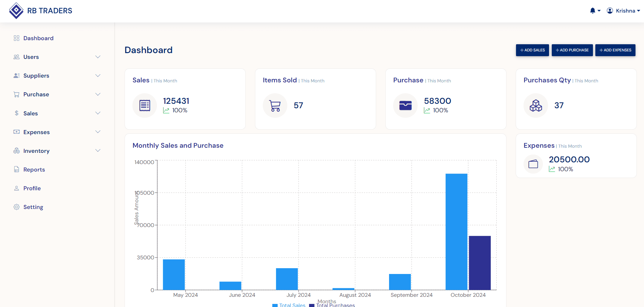Click the Inventory boxes icon in sidebar
The image size is (644, 307).
(x=16, y=150)
